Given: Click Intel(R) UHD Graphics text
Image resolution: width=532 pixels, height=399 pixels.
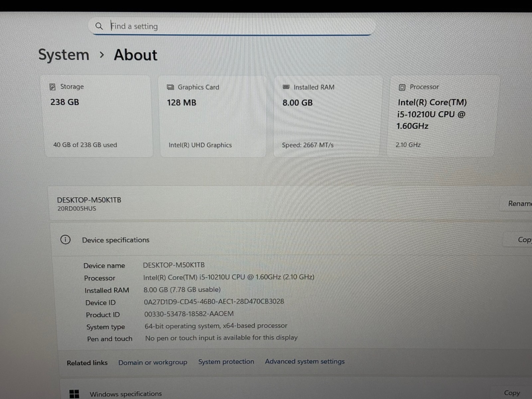Looking at the screenshot, I should 200,145.
